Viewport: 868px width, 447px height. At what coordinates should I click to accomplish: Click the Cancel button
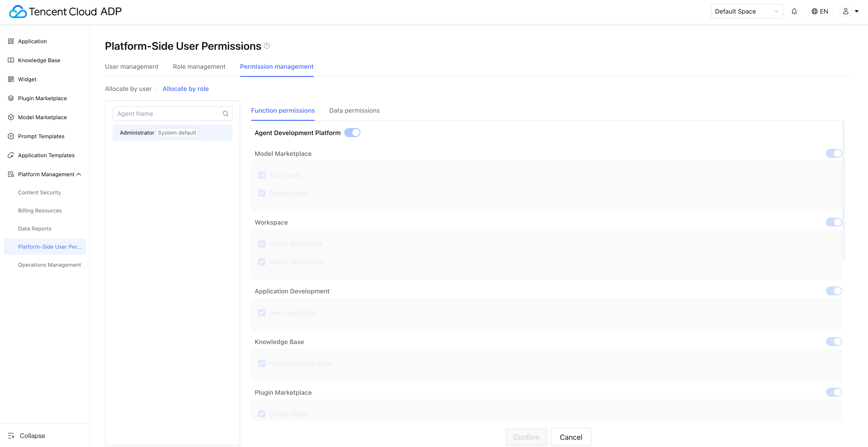(x=570, y=437)
